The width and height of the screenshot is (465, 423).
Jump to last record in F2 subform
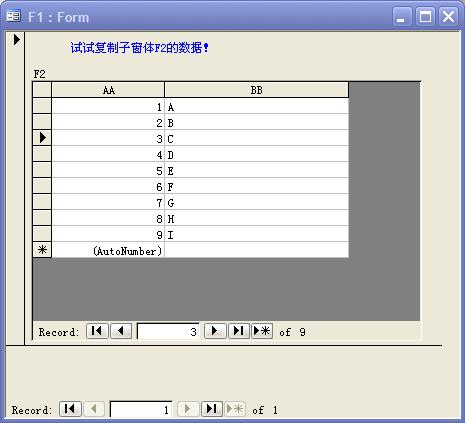239,331
